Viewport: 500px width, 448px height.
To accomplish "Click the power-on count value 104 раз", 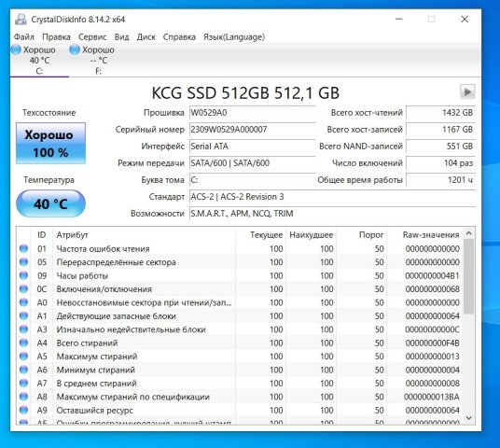I will pos(440,163).
